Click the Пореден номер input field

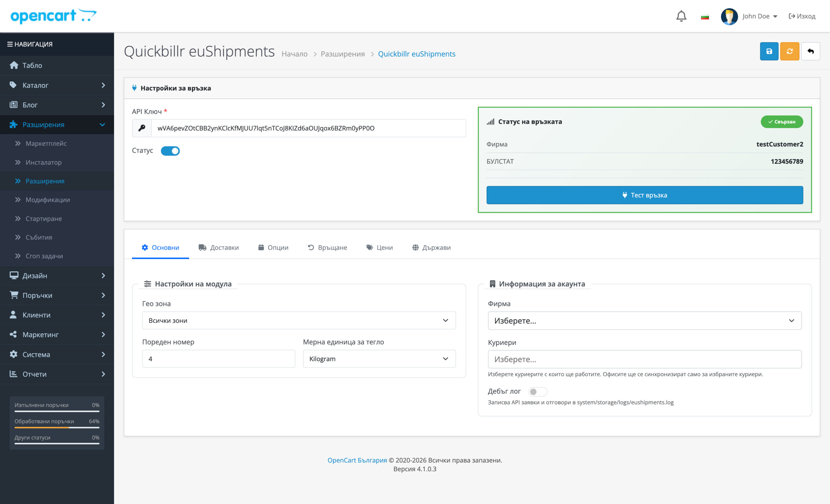218,358
